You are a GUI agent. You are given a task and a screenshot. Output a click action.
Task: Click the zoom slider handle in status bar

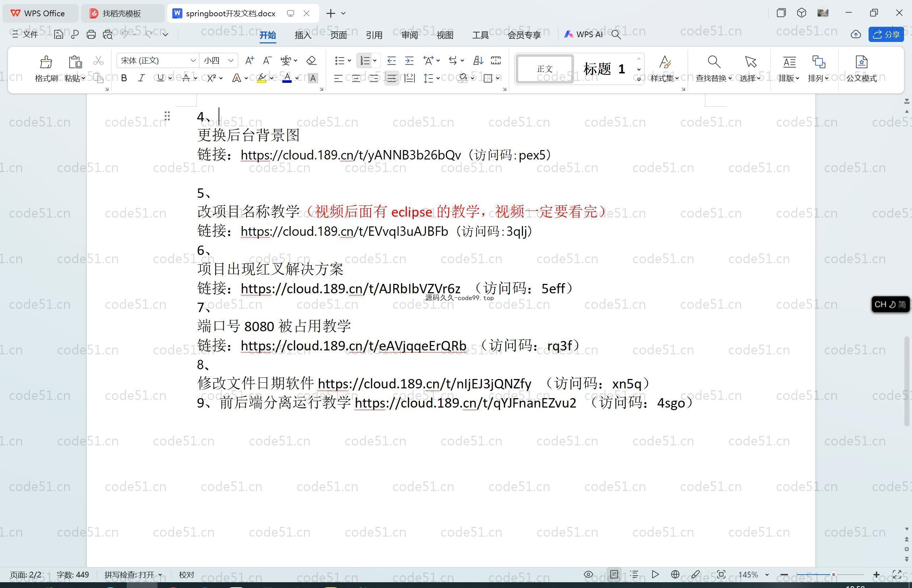[833, 574]
